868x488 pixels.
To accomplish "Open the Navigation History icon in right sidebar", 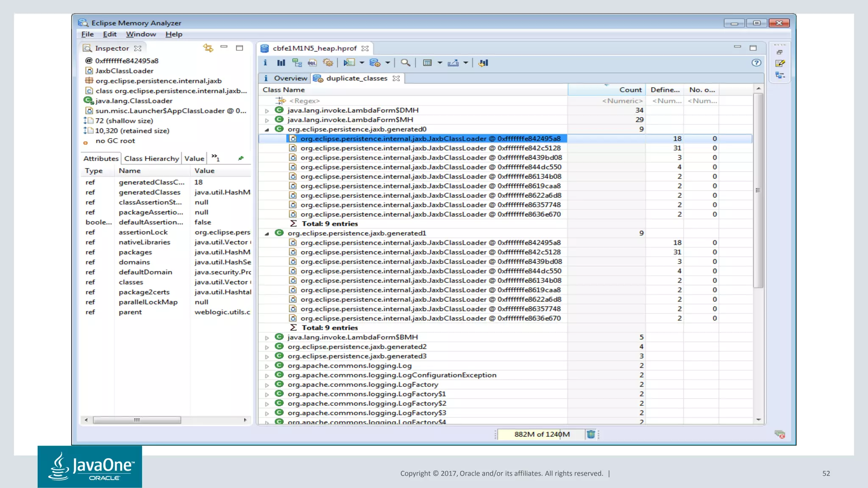I will pos(780,75).
